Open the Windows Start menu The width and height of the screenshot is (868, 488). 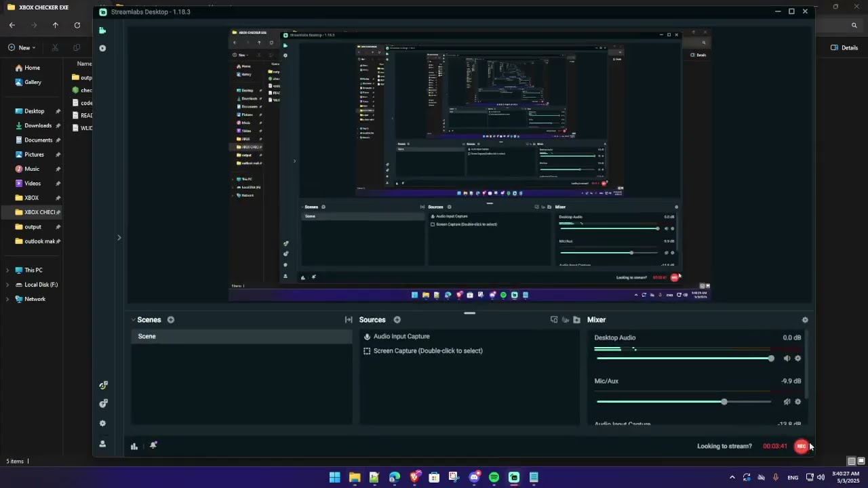pos(334,477)
